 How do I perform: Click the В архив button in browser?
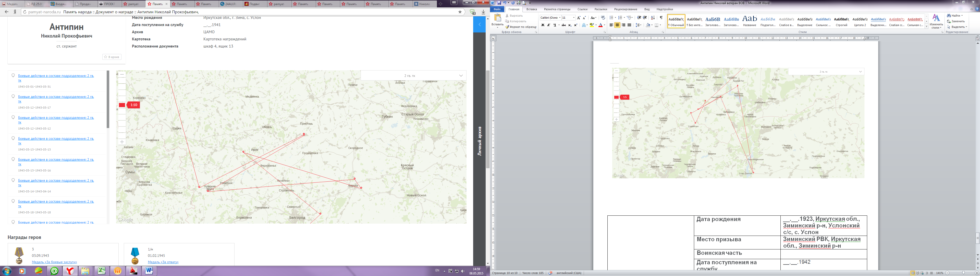[112, 57]
